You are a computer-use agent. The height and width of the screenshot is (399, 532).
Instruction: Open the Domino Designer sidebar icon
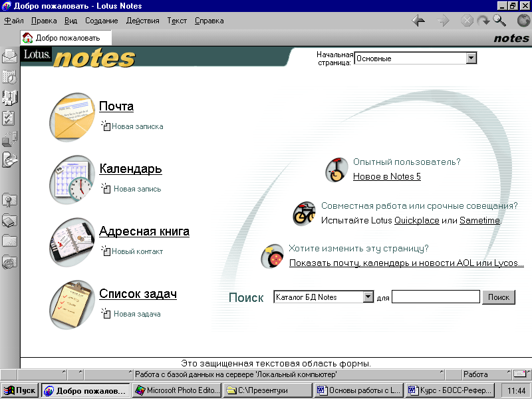pyautogui.click(x=9, y=160)
